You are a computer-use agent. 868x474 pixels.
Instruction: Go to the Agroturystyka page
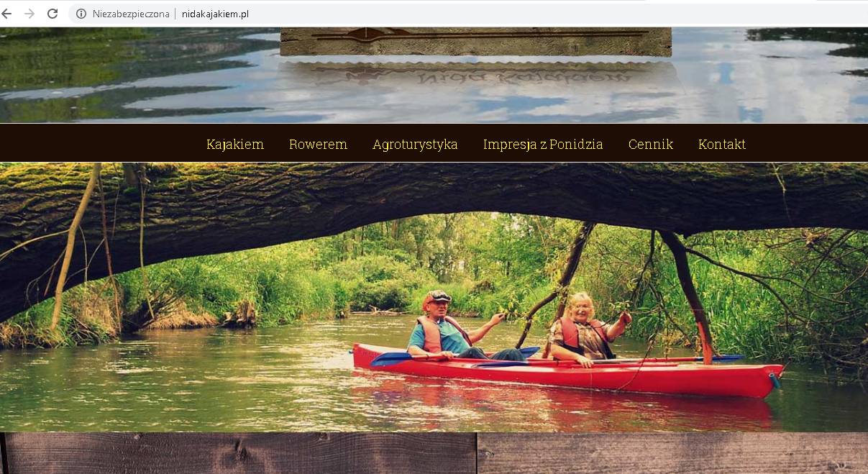[x=415, y=145]
